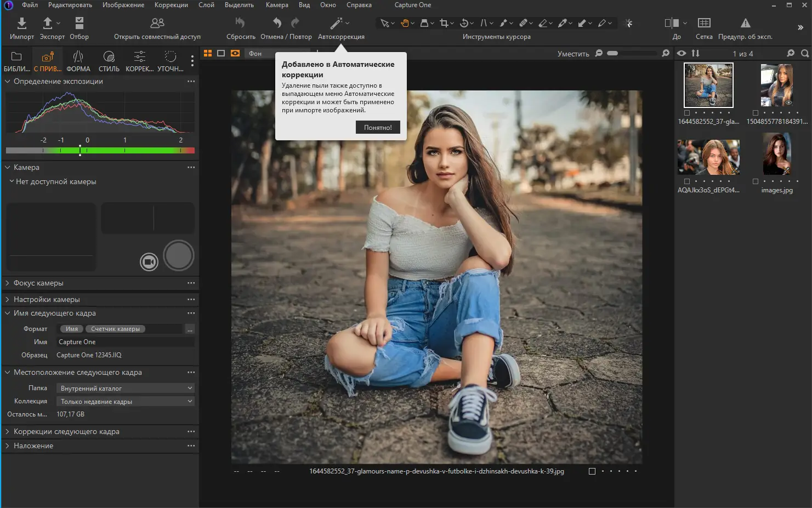The width and height of the screenshot is (812, 508).
Task: Open the Collection dropdown for recent captures
Action: 126,401
